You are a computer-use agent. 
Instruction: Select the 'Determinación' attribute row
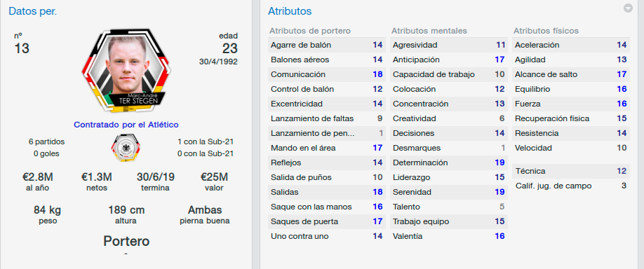(x=449, y=163)
